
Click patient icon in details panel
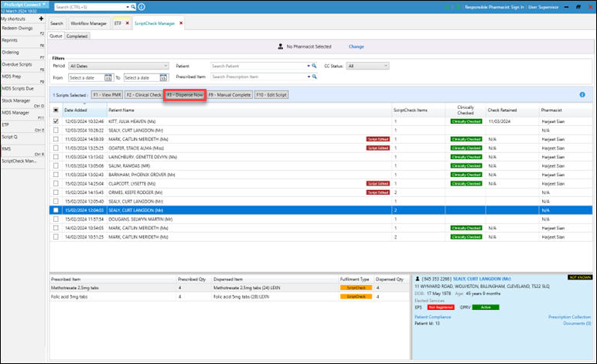point(418,279)
